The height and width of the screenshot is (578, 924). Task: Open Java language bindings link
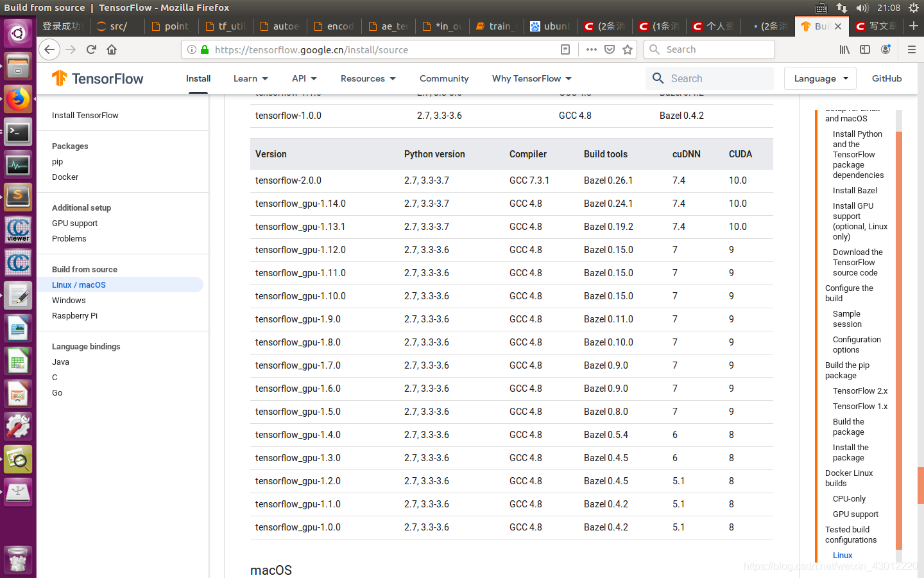(x=61, y=362)
